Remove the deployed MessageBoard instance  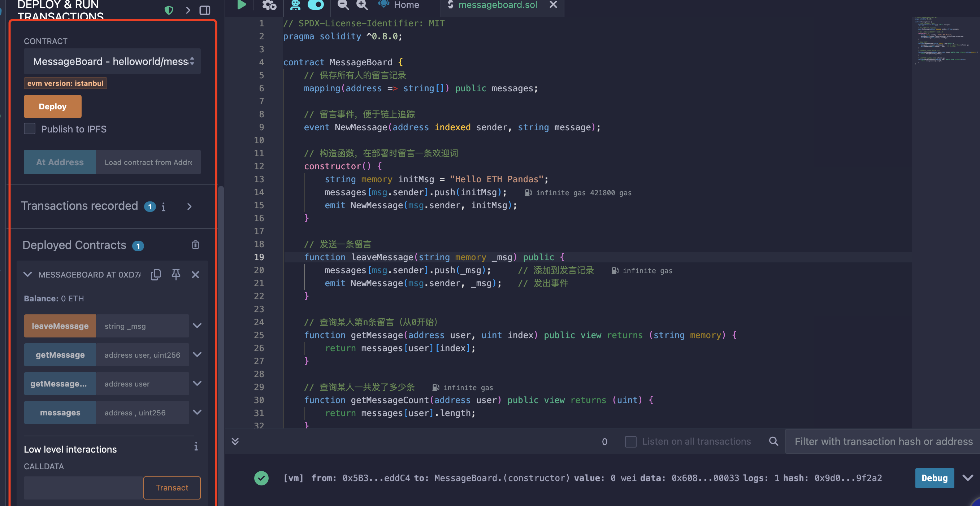tap(196, 275)
